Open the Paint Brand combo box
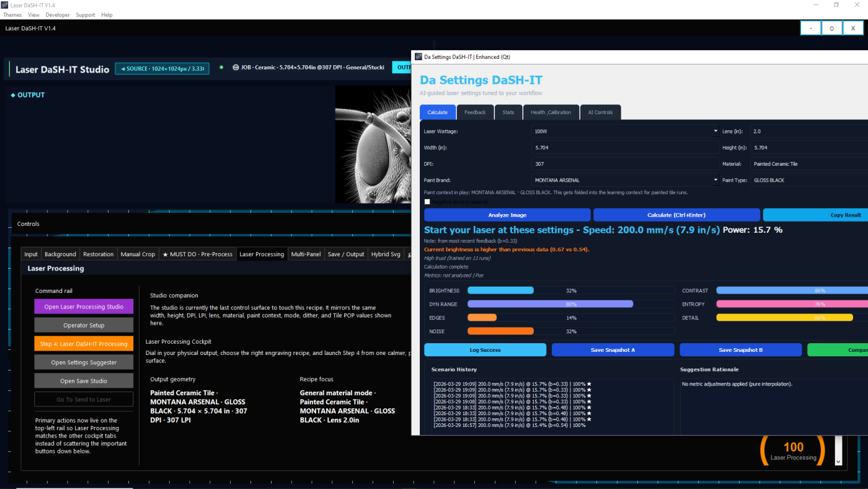This screenshot has width=868, height=489. coord(624,180)
